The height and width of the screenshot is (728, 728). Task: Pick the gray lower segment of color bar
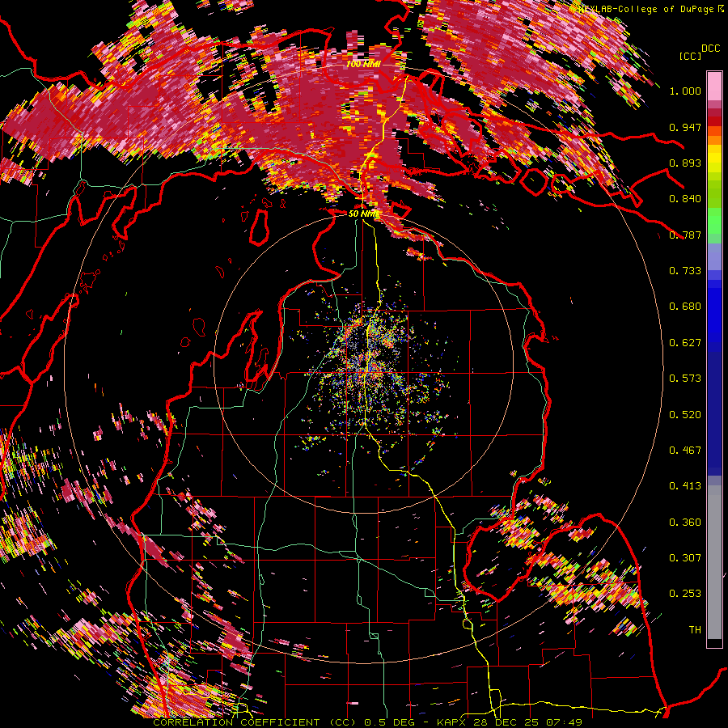click(714, 562)
